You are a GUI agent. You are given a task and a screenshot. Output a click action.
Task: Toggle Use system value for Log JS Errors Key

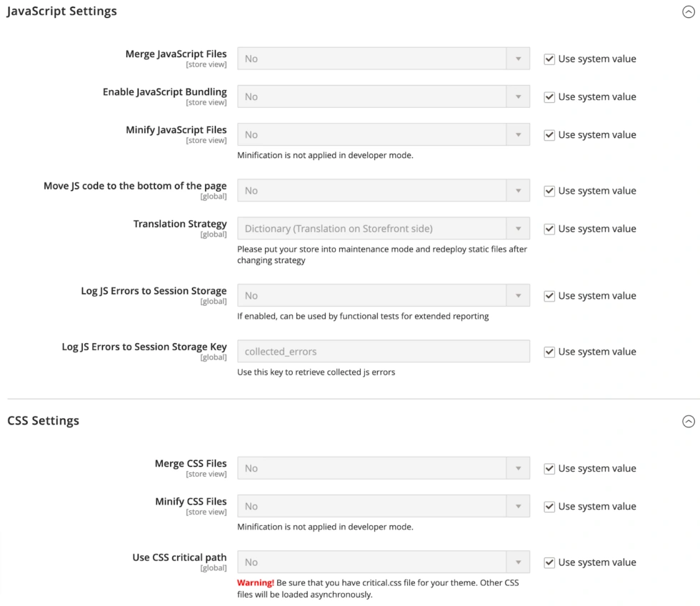click(549, 352)
